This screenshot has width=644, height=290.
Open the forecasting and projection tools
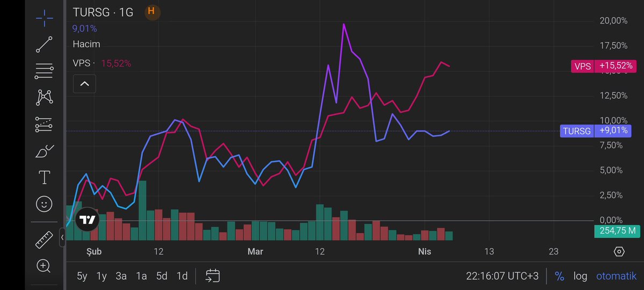[44, 125]
